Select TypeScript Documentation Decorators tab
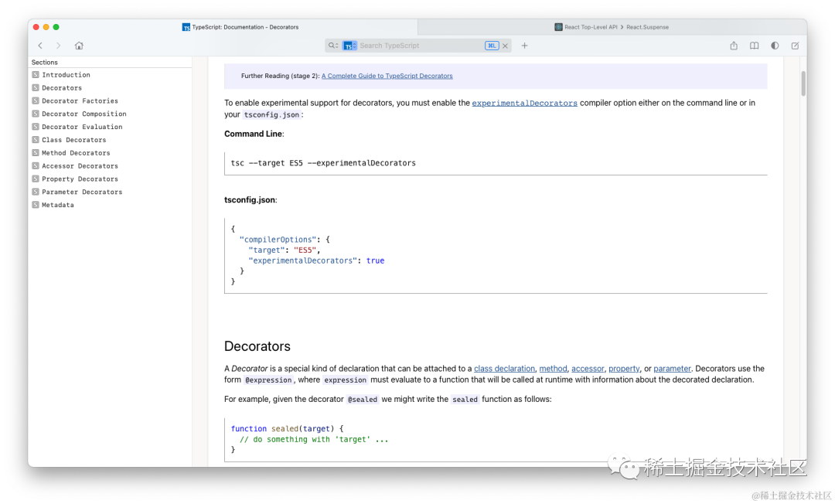 coord(240,27)
